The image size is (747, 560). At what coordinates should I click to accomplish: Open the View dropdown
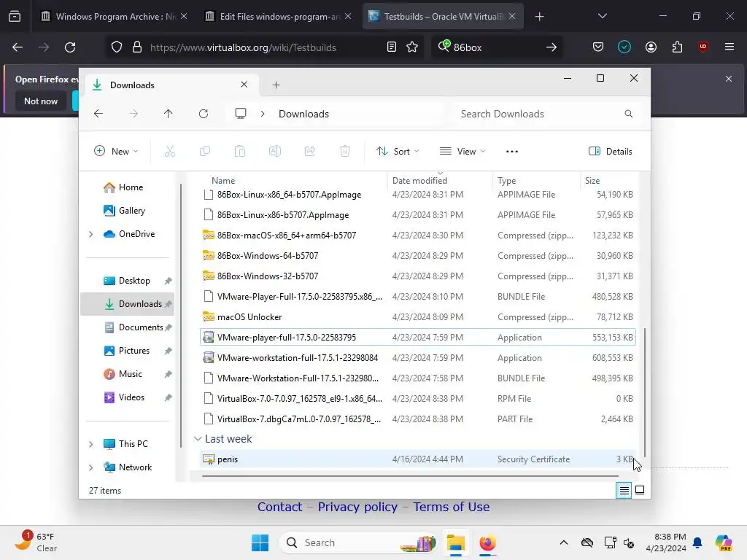tap(462, 152)
